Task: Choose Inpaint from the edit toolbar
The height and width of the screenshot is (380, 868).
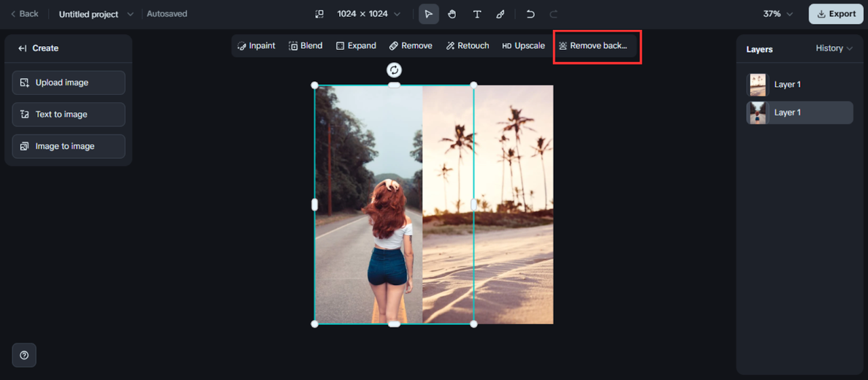Action: pos(256,46)
